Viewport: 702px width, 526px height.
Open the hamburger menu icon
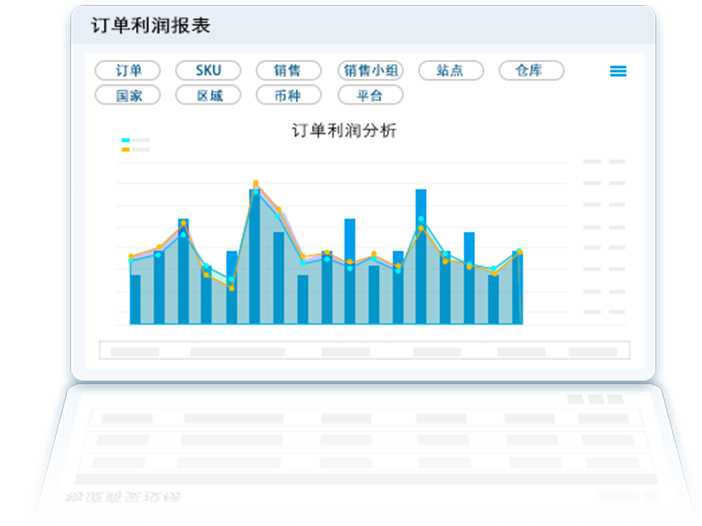[x=618, y=71]
